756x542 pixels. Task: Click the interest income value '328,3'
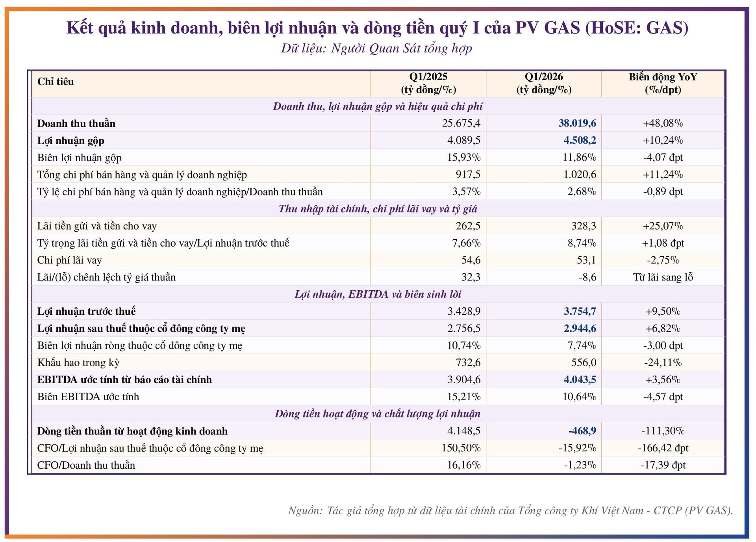[584, 226]
